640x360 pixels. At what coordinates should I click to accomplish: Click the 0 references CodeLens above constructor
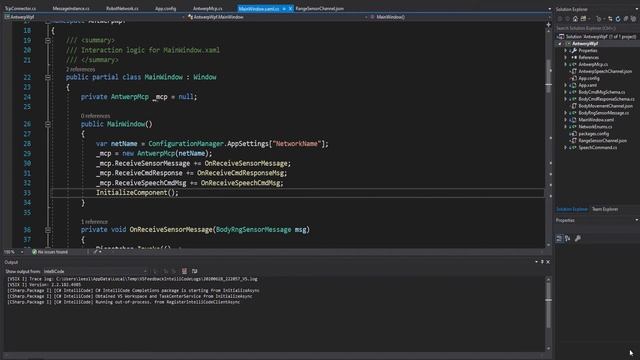[96, 116]
